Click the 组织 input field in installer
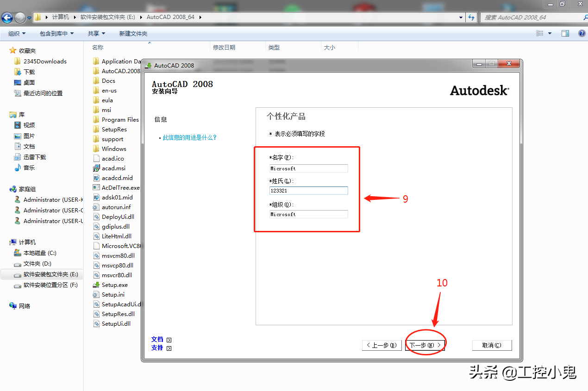The image size is (588, 391). click(309, 214)
